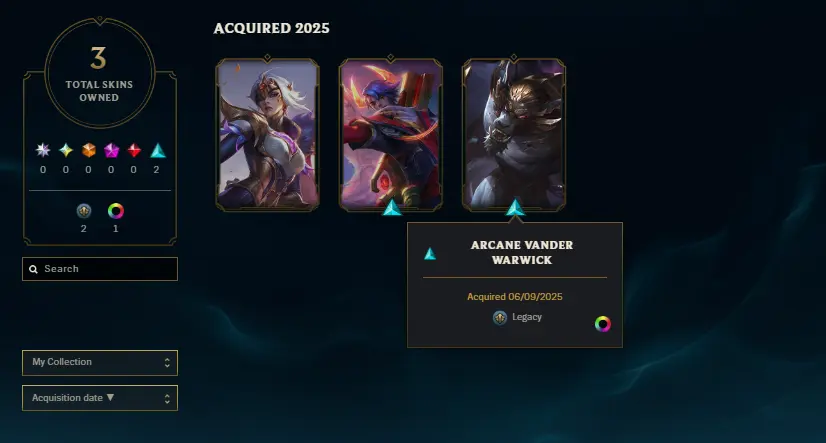Click the chroma color wheel in stats panel
Viewport: 826px width, 443px height.
(x=116, y=211)
